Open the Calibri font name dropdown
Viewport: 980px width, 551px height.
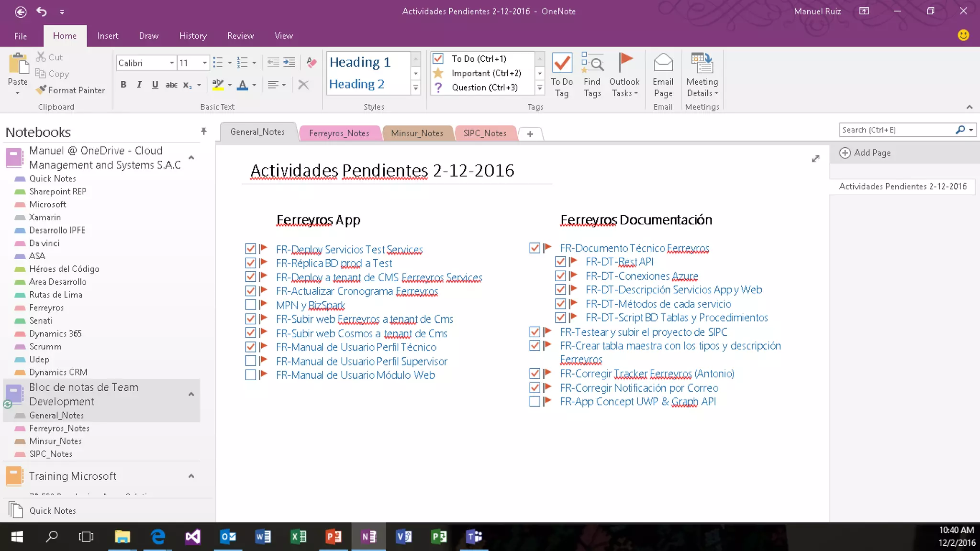tap(171, 63)
